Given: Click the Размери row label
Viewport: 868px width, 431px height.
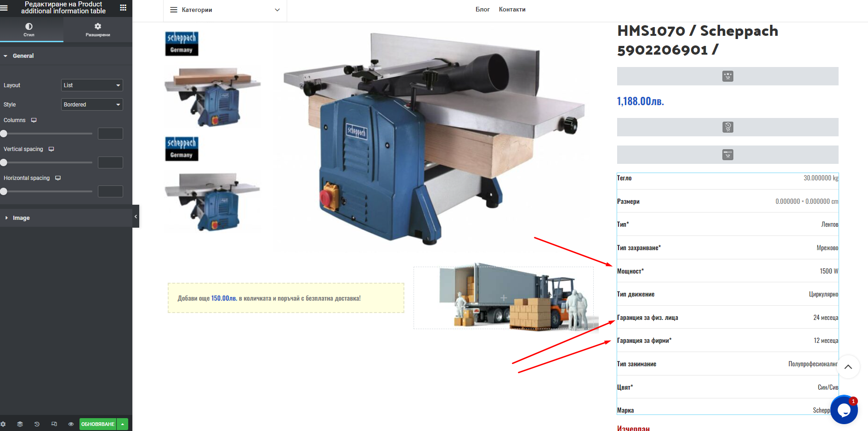Looking at the screenshot, I should [628, 202].
